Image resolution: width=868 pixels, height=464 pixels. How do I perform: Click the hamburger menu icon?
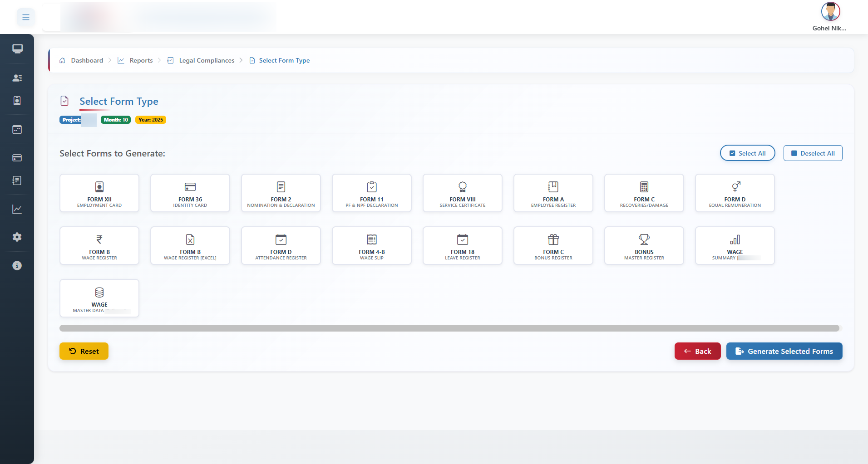click(26, 17)
